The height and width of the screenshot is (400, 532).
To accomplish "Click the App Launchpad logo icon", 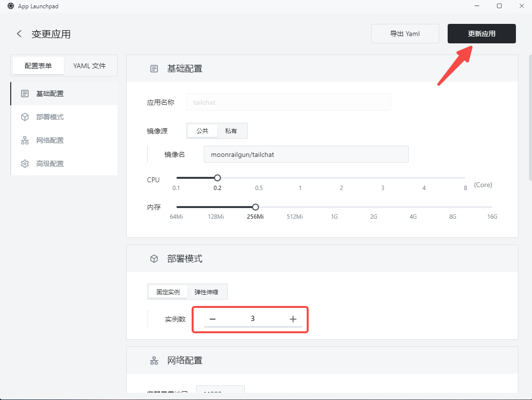I will pos(11,6).
